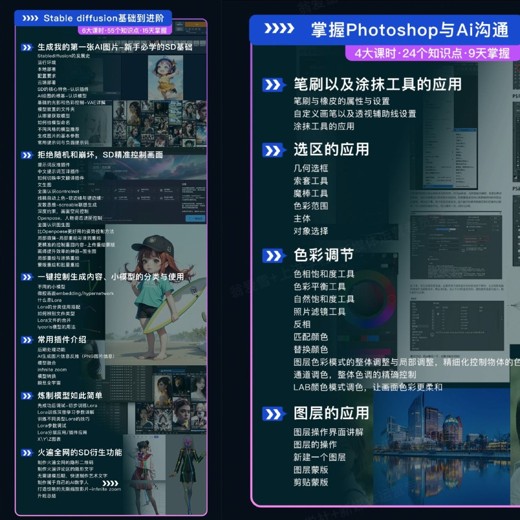Viewport: 520px width, 520px height.
Task: Click the Lora参数调试 line
Action: [x=52, y=426]
